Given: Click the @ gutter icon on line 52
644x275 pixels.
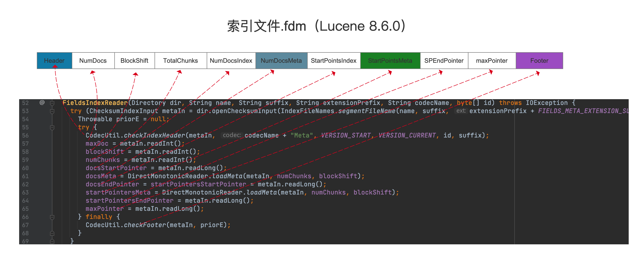Looking at the screenshot, I should 42,102.
